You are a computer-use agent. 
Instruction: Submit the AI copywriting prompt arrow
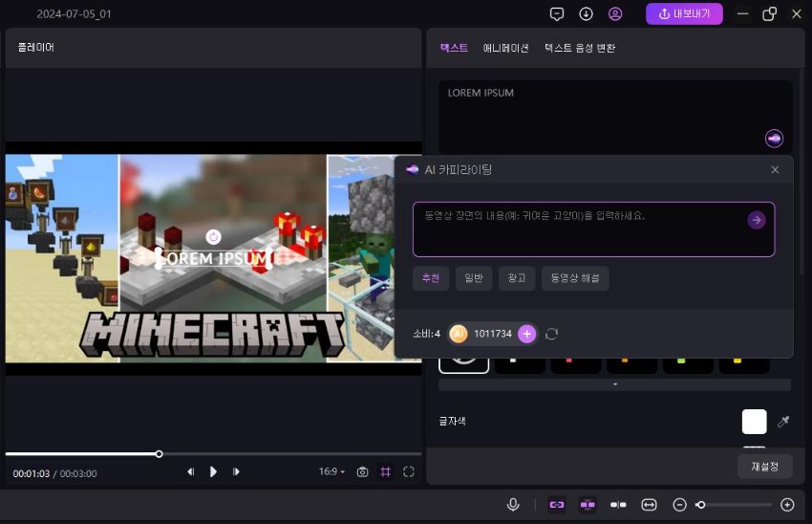point(757,220)
